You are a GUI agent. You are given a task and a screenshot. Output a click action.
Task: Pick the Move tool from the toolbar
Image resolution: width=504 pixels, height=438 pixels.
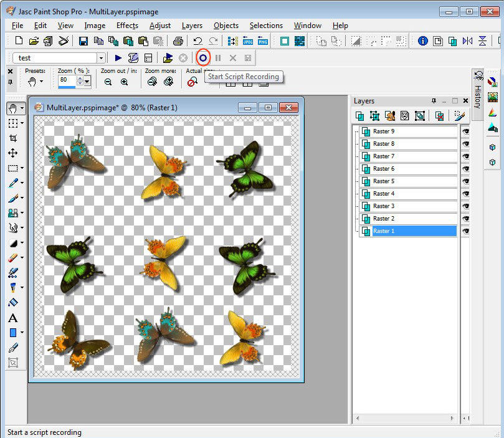(x=12, y=153)
